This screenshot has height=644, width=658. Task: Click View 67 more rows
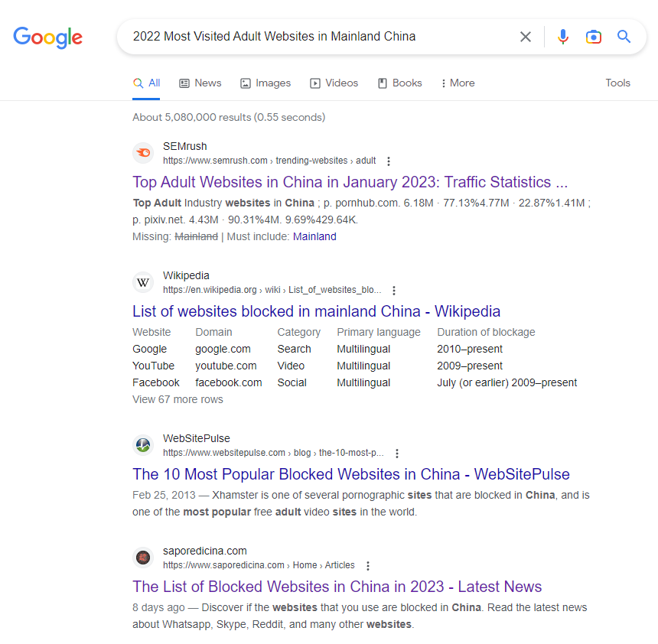coord(178,399)
